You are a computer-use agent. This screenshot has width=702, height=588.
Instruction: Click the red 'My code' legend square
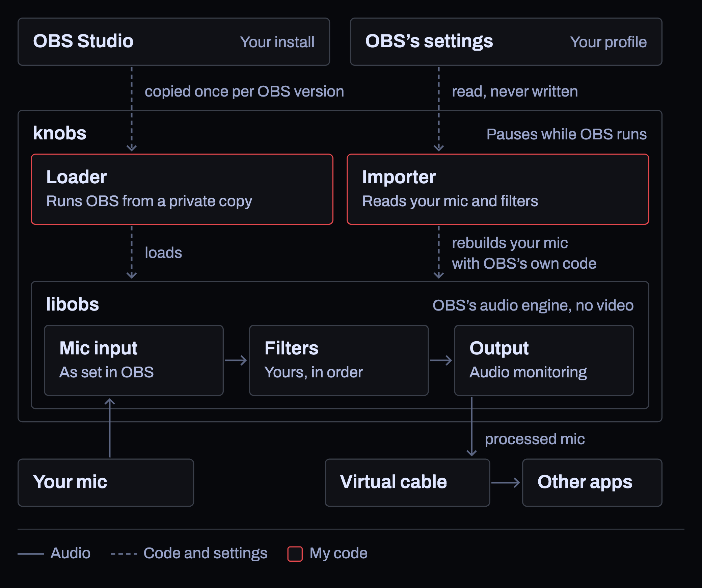click(295, 554)
